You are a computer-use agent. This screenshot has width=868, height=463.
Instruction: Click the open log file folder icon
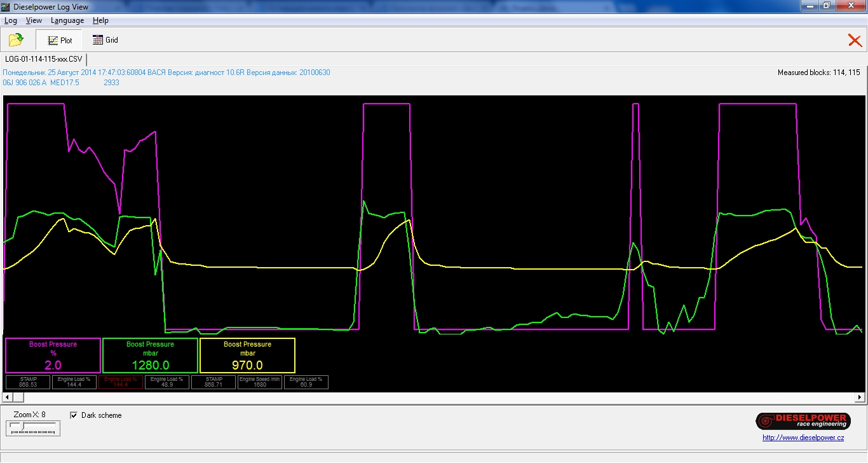pyautogui.click(x=16, y=40)
